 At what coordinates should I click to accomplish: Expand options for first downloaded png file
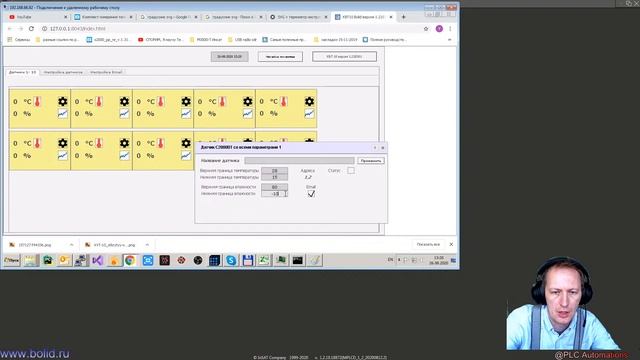pos(71,245)
